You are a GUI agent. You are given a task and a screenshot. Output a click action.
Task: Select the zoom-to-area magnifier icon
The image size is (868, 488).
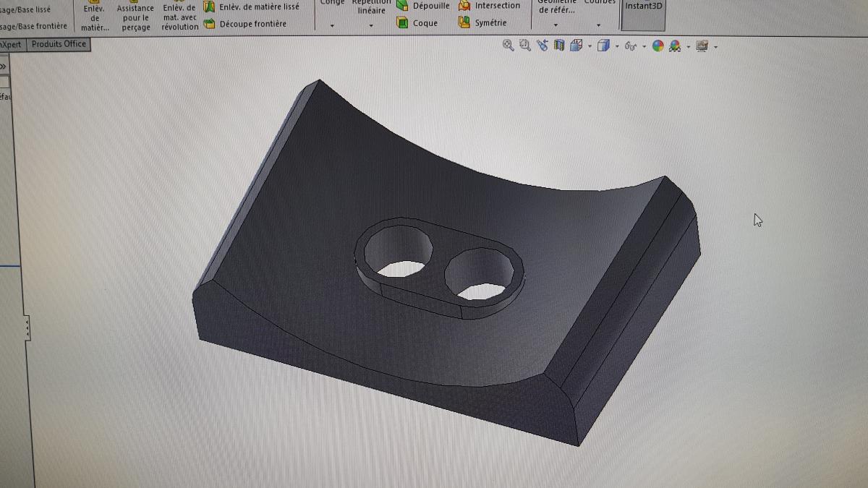coord(525,46)
